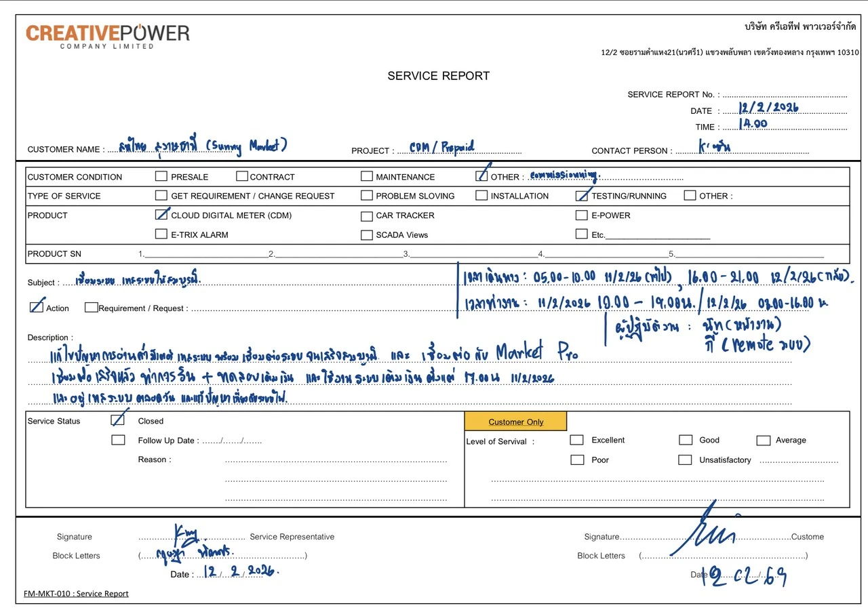This screenshot has height=612, width=868.
Task: Tick the PRESALE checkbox
Action: pos(161,176)
